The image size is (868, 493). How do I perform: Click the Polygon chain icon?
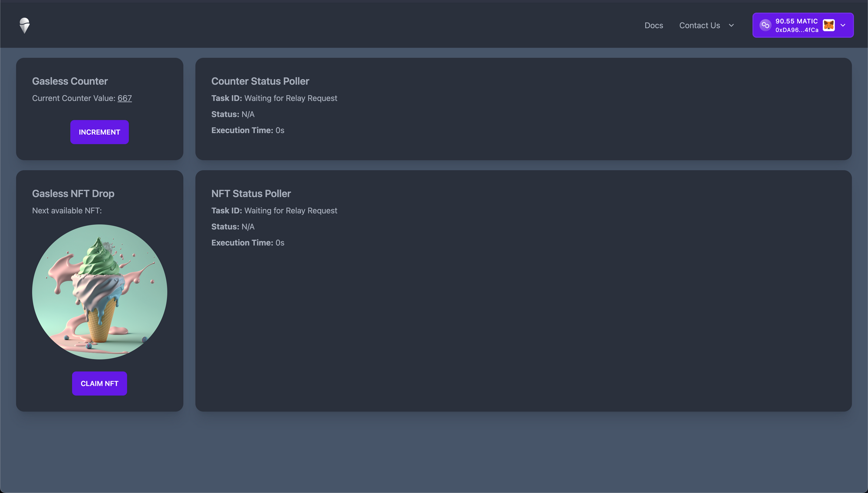[765, 25]
